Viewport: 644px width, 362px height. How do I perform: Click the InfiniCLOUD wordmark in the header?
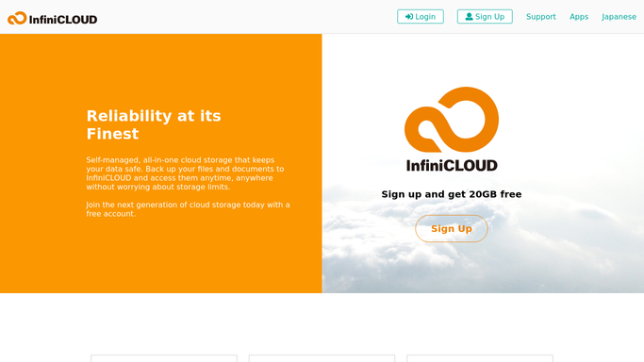(63, 19)
